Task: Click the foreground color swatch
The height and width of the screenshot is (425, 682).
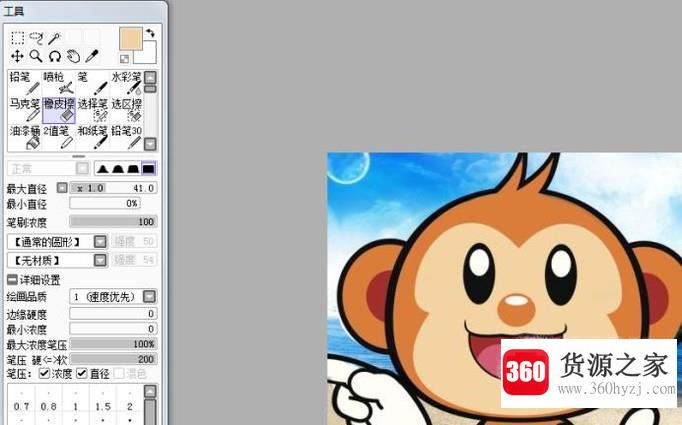Action: (130, 39)
